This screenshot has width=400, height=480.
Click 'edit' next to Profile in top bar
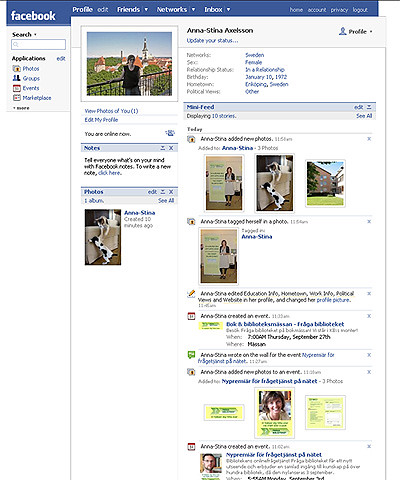click(x=103, y=10)
